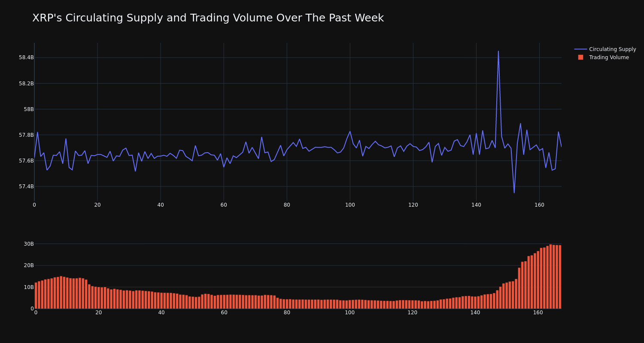644x343 pixels.
Task: Click the 58.4B y-axis label
Action: pyautogui.click(x=26, y=57)
